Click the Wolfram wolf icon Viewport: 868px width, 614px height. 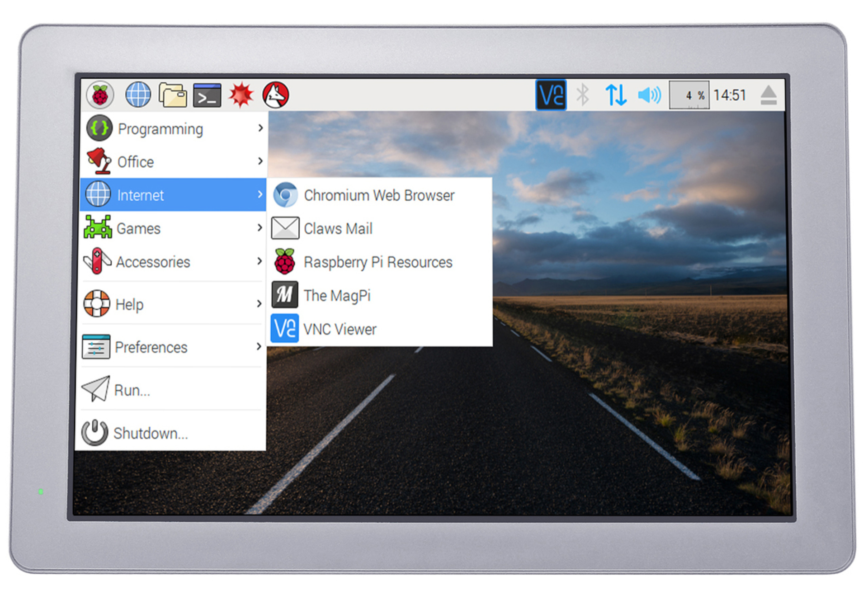click(x=275, y=95)
